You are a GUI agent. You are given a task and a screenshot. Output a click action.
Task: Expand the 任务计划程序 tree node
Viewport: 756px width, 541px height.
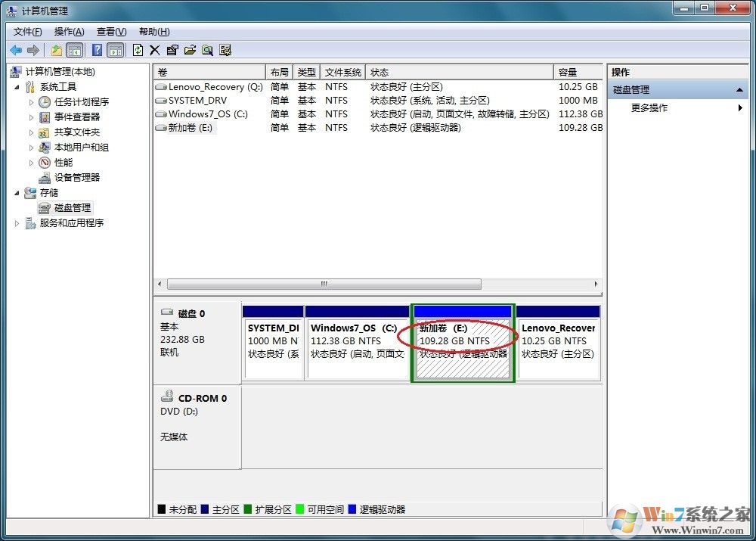[x=31, y=102]
